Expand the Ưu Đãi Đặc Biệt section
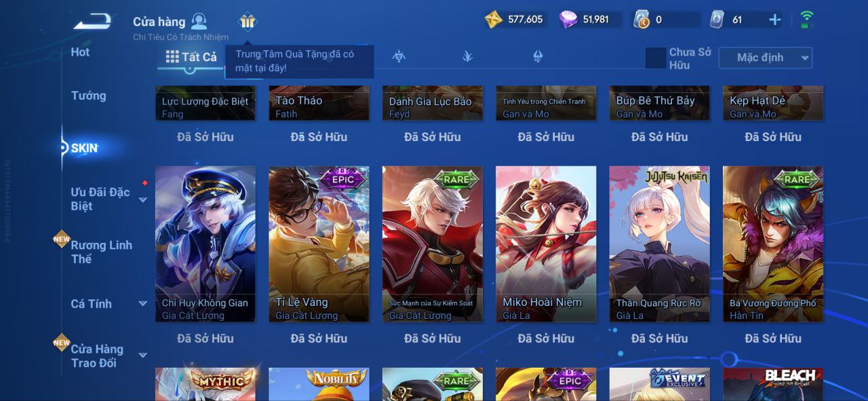Viewport: 868px width, 401px height. (143, 199)
